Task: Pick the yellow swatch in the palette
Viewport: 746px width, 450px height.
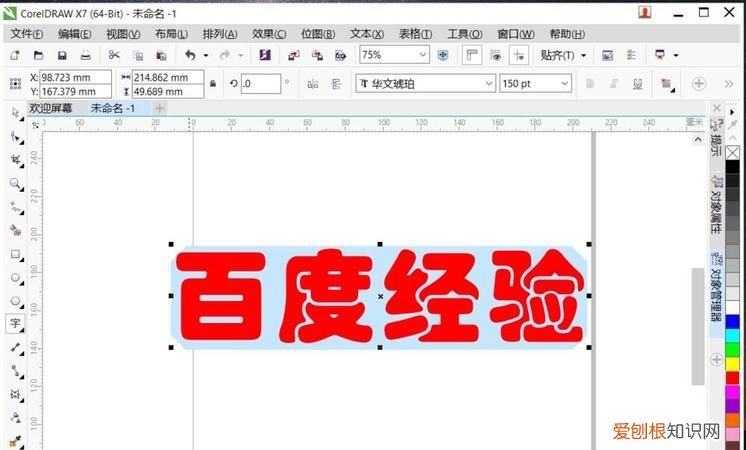Action: [x=732, y=364]
